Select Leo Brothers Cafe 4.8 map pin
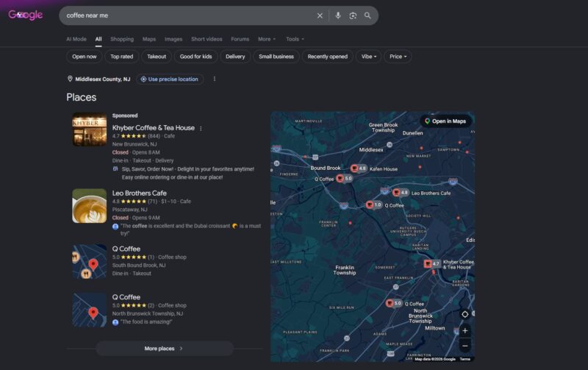Screen dimensions: 588x370 pyautogui.click(x=401, y=193)
